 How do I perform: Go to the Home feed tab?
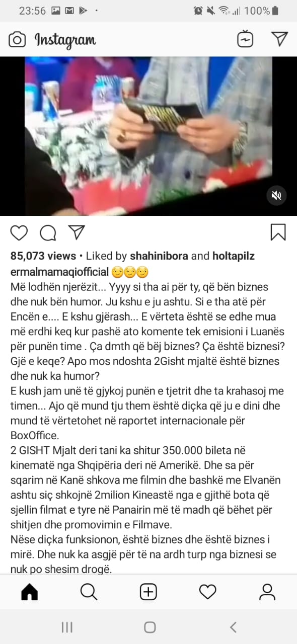[x=30, y=592]
